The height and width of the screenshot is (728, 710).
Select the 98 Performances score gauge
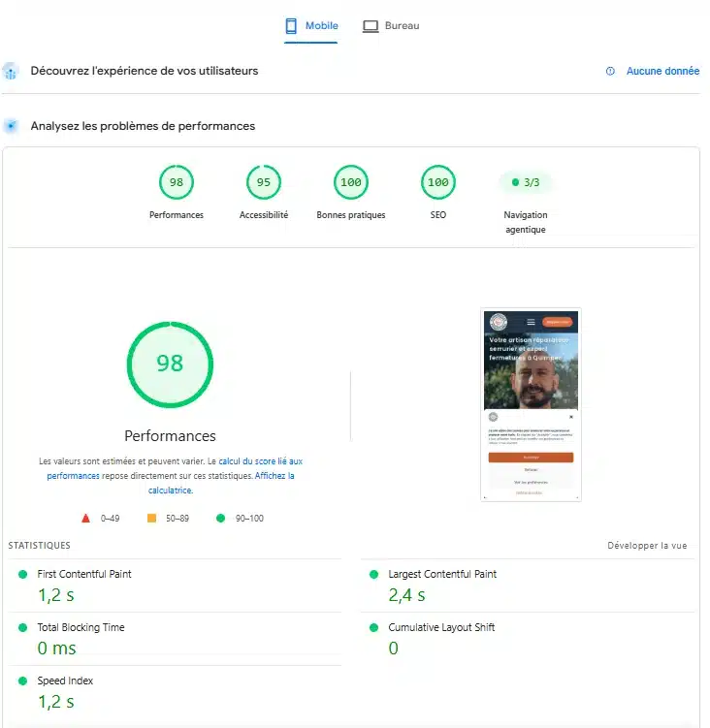pos(177,182)
